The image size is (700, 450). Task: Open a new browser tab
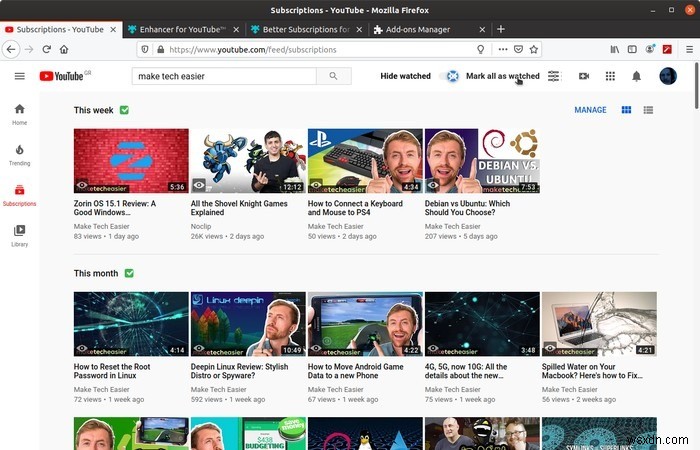(x=501, y=29)
